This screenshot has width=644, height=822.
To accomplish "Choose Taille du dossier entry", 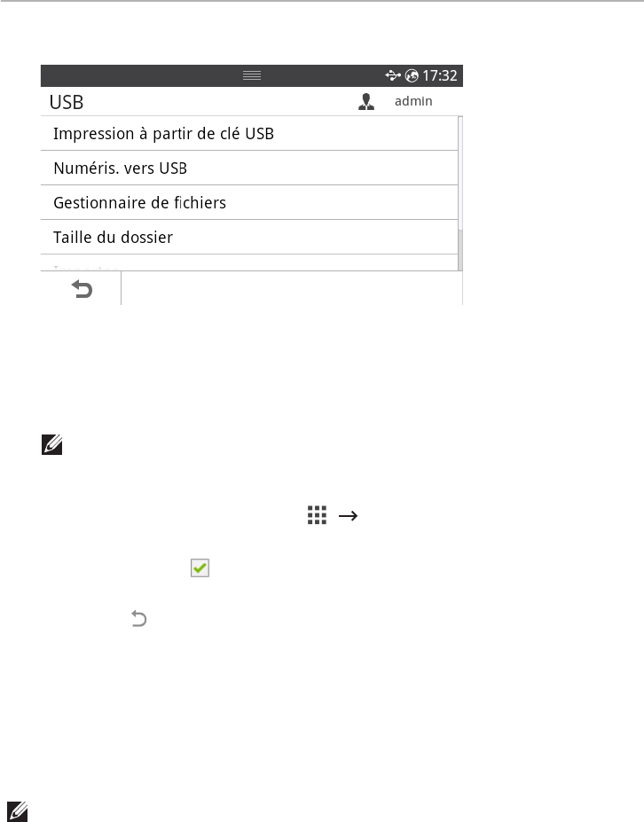I will point(113,238).
